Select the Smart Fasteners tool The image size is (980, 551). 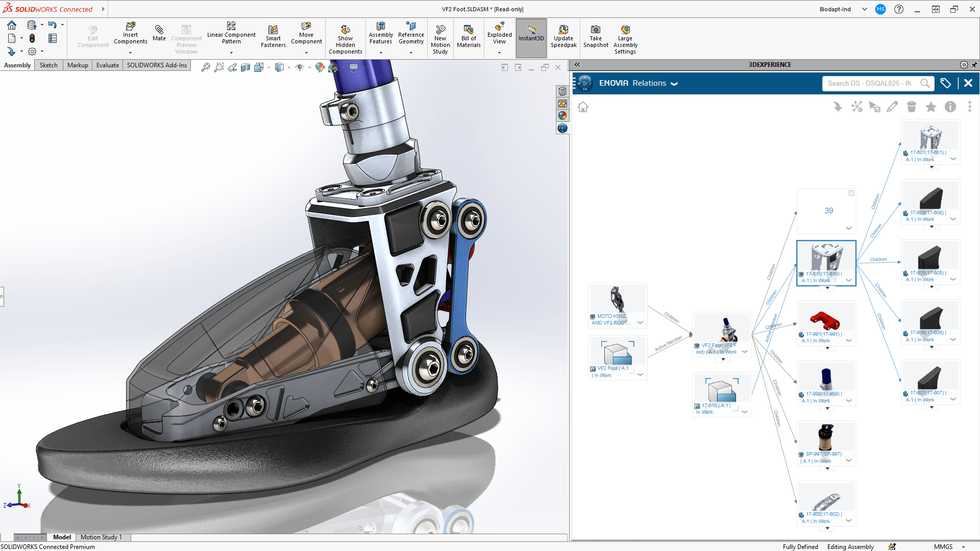(273, 36)
